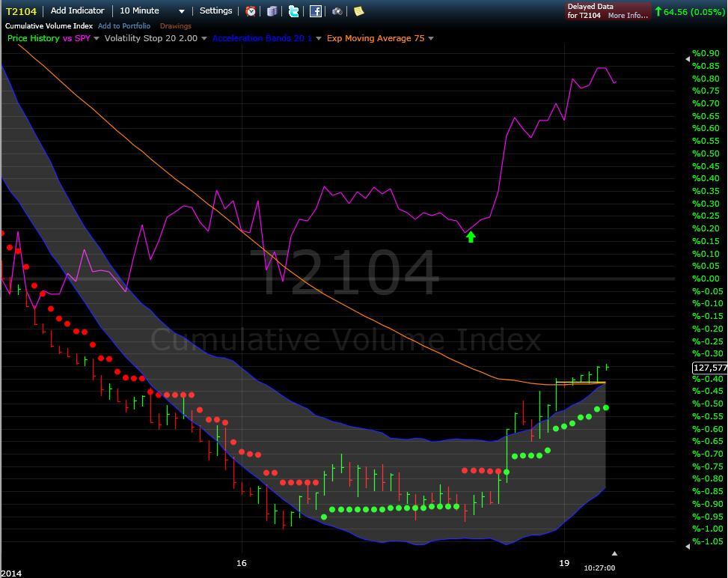728x578 pixels.
Task: Click the Cumulative Volume Index title
Action: (49, 26)
